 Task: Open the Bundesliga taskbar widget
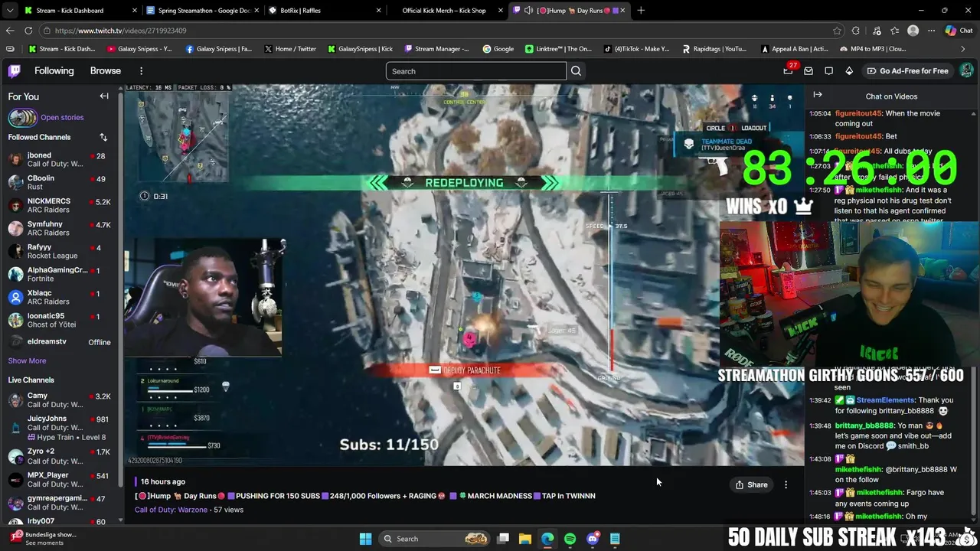click(x=44, y=539)
